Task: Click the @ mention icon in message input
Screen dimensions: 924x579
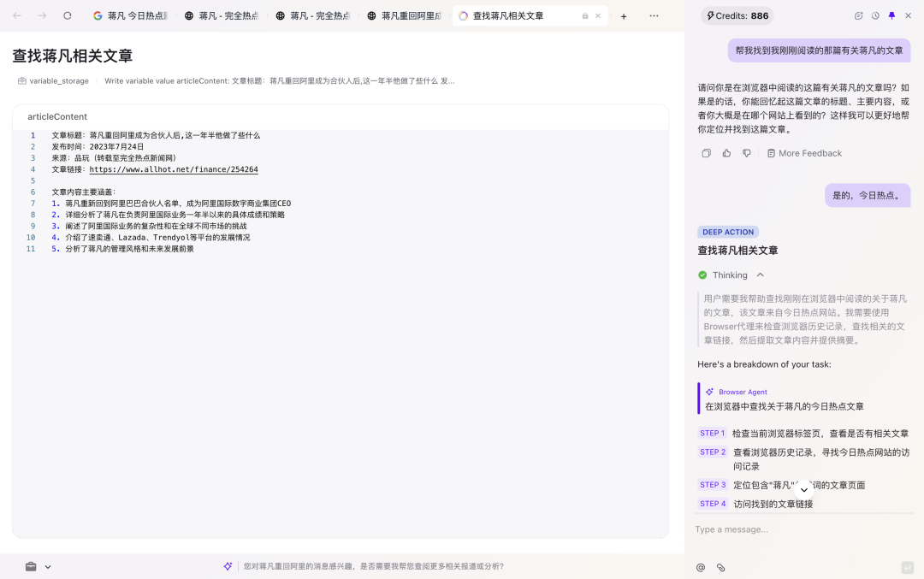Action: (x=701, y=567)
